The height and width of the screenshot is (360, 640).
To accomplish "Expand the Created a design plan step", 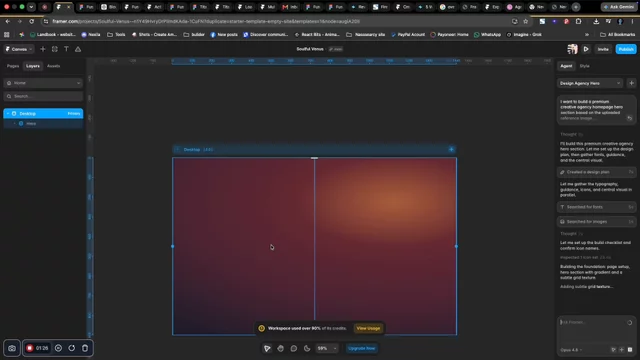I will tap(596, 172).
